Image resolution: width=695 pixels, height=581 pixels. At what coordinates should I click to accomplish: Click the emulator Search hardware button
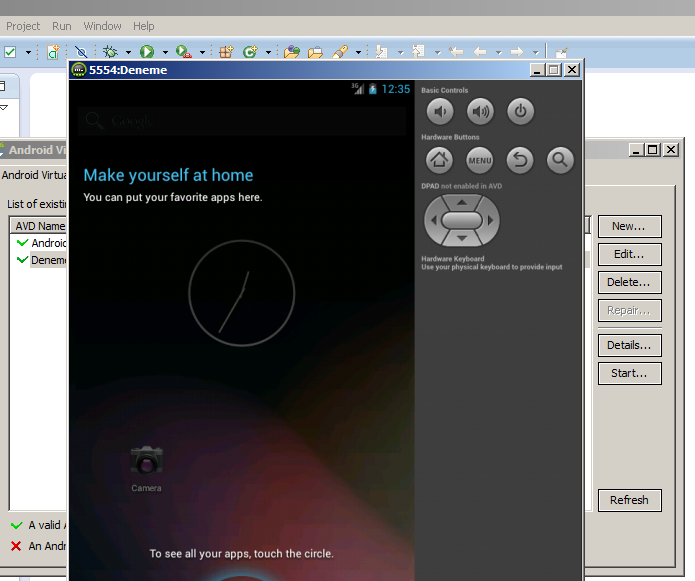click(560, 160)
